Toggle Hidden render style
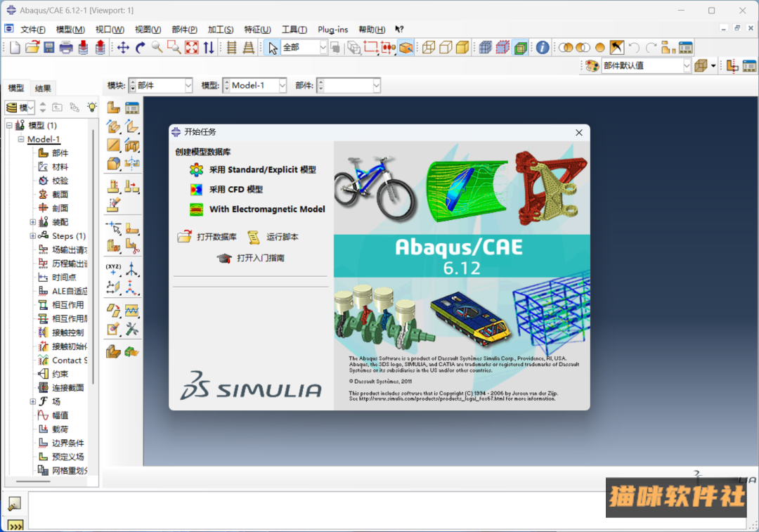Image resolution: width=759 pixels, height=532 pixels. tap(446, 48)
